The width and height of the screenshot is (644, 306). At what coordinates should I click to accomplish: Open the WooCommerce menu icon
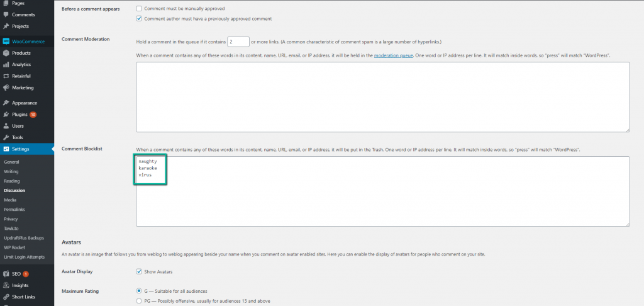[6, 42]
